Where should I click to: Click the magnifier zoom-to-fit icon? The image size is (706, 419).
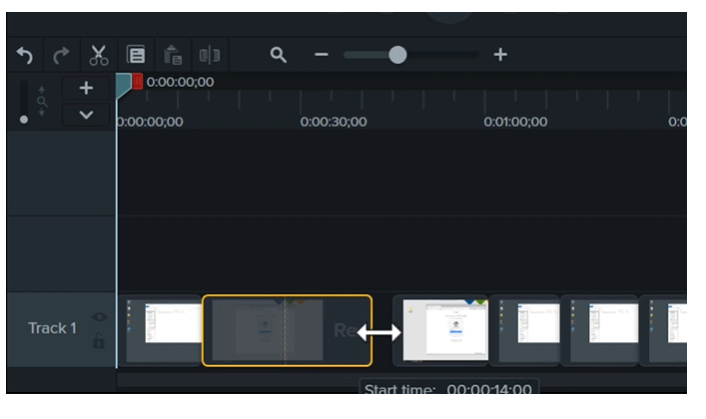click(x=278, y=55)
